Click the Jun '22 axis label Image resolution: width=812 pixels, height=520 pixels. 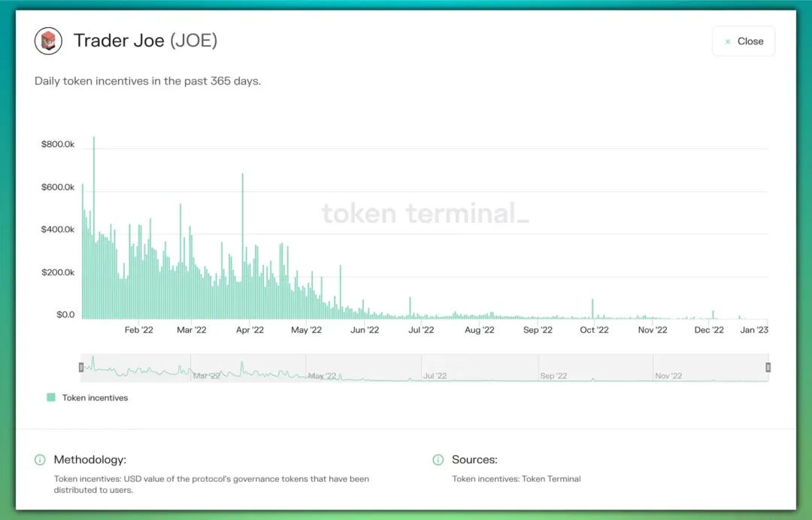(365, 330)
